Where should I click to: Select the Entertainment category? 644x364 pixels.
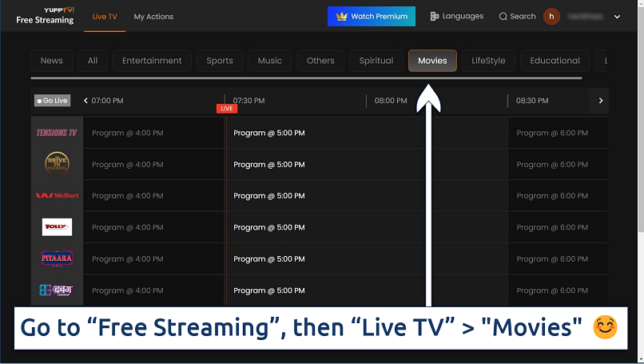(x=152, y=61)
